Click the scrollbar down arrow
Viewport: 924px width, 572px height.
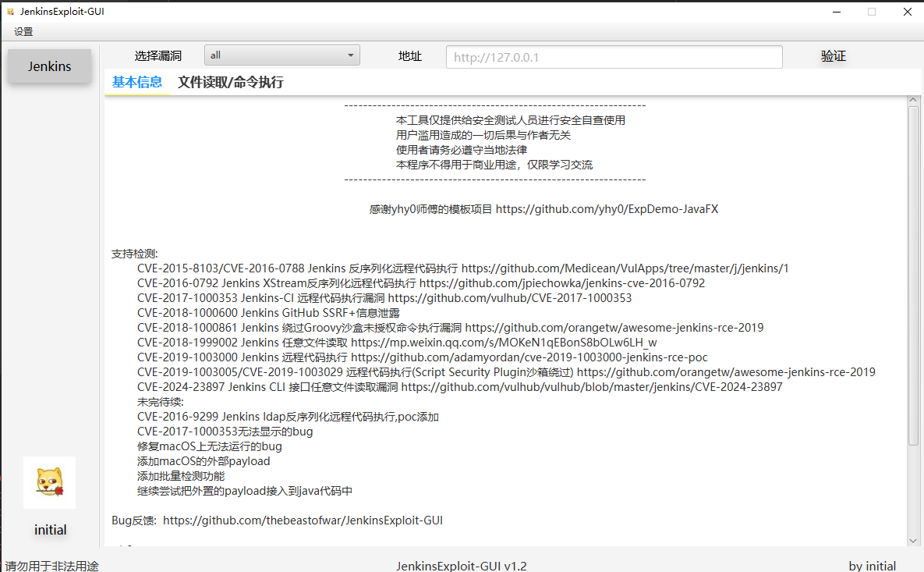[913, 541]
